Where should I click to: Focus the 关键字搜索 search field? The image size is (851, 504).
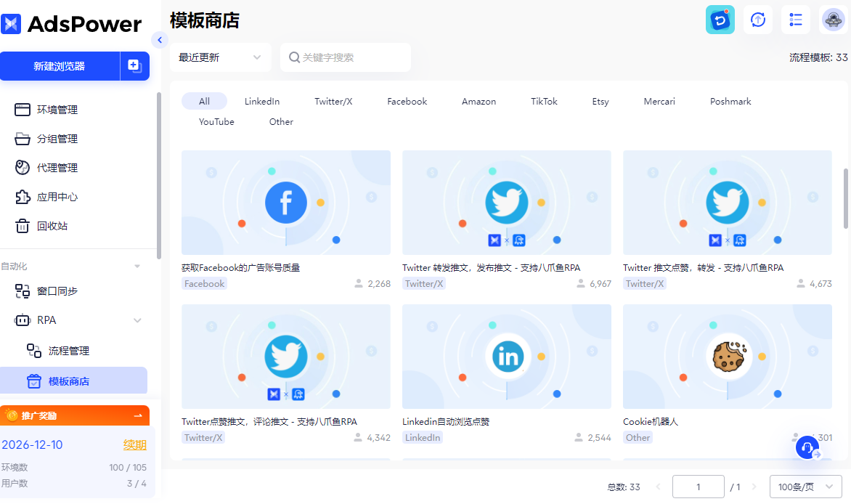click(x=345, y=57)
